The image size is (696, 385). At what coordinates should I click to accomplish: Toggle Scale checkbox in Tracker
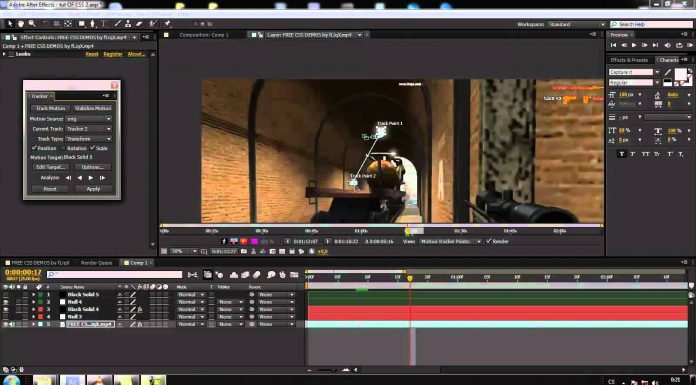tap(92, 148)
